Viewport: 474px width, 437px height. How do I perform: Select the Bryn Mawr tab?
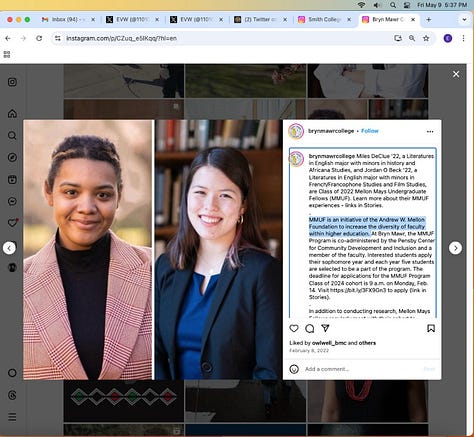tap(388, 20)
